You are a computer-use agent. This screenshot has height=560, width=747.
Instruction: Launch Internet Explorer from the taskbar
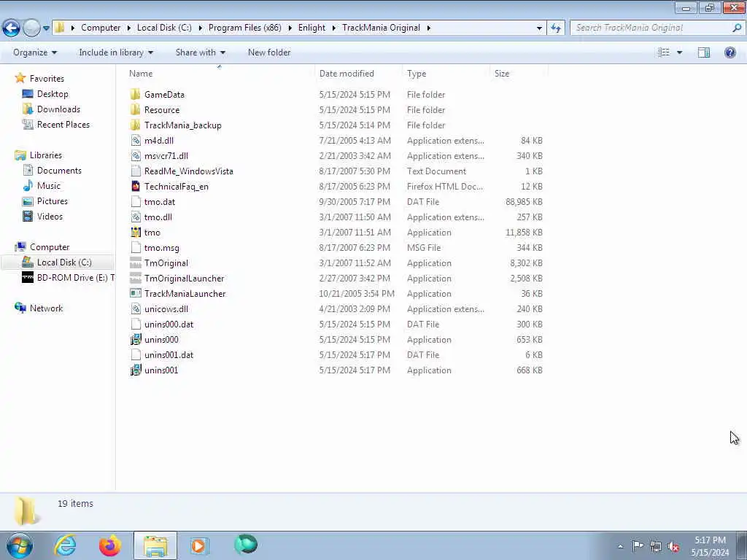65,545
